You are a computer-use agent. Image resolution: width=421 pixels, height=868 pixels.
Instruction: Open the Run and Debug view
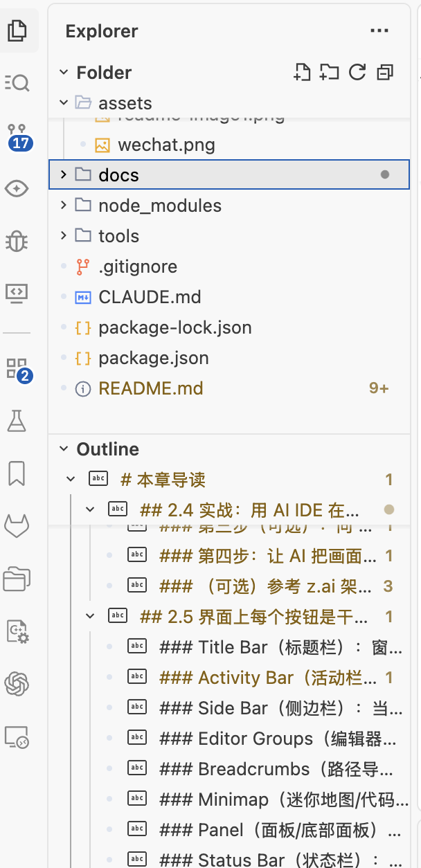17,241
